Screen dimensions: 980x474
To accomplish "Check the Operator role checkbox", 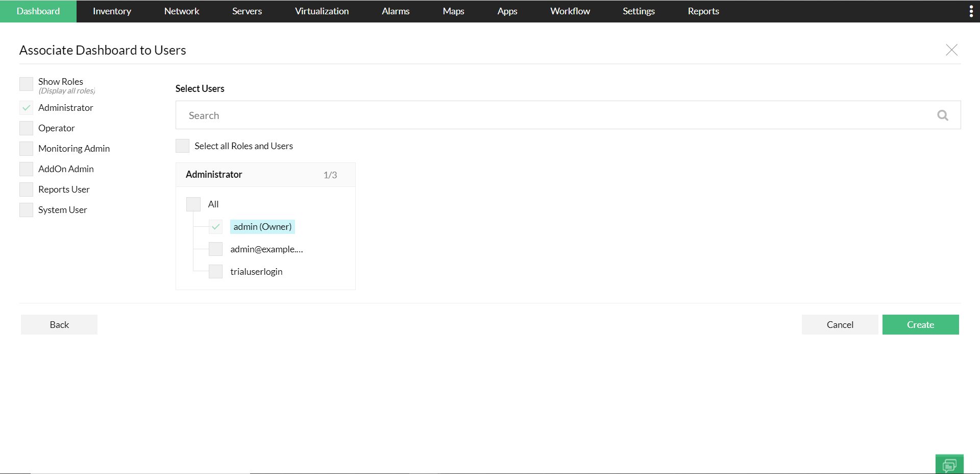I will pos(26,128).
